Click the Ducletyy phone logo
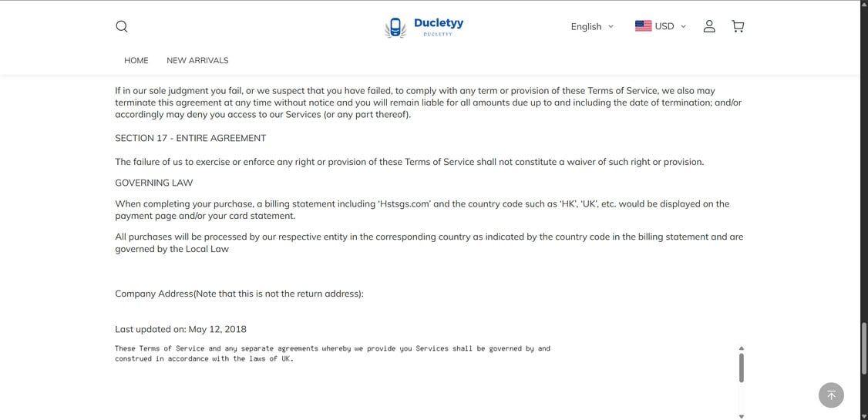 [395, 28]
